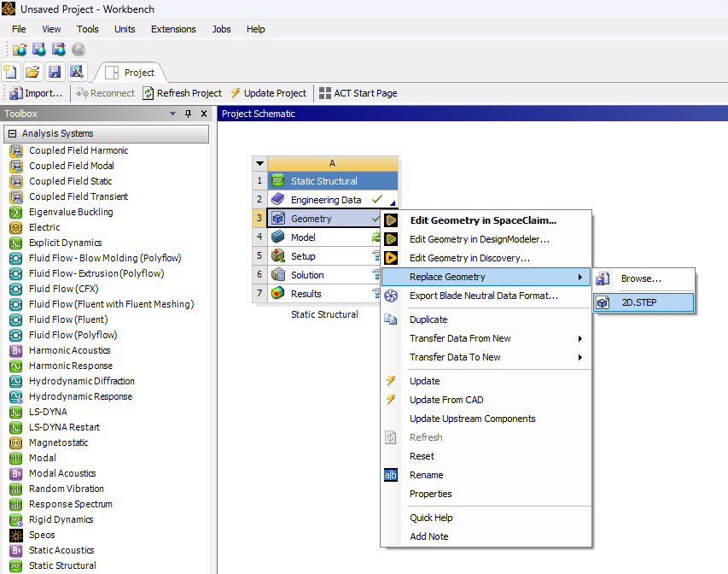Click the Open project folder icon

pyautogui.click(x=32, y=72)
